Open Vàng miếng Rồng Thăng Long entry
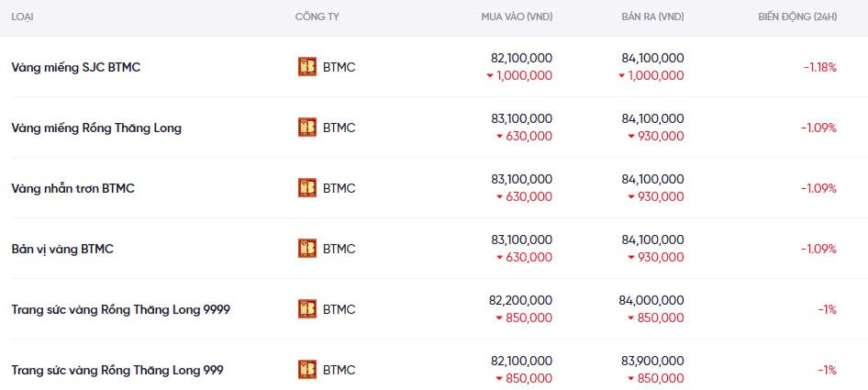The height and width of the screenshot is (390, 868). [96, 128]
